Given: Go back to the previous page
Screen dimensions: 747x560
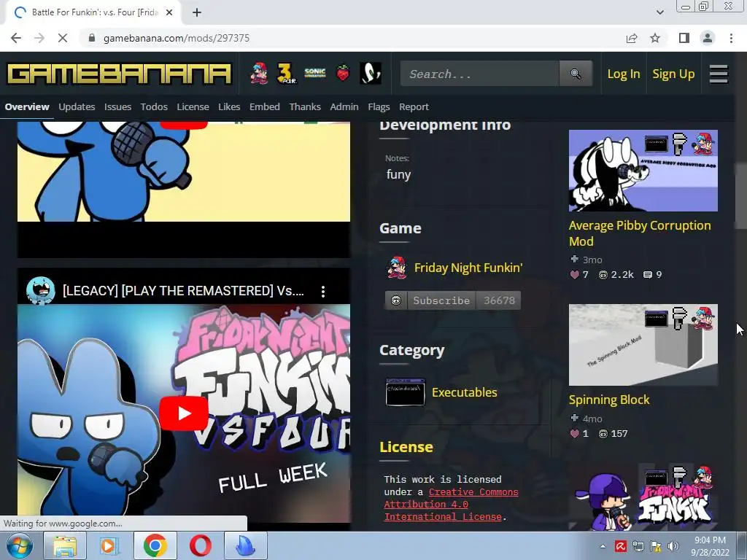Looking at the screenshot, I should click(16, 38).
